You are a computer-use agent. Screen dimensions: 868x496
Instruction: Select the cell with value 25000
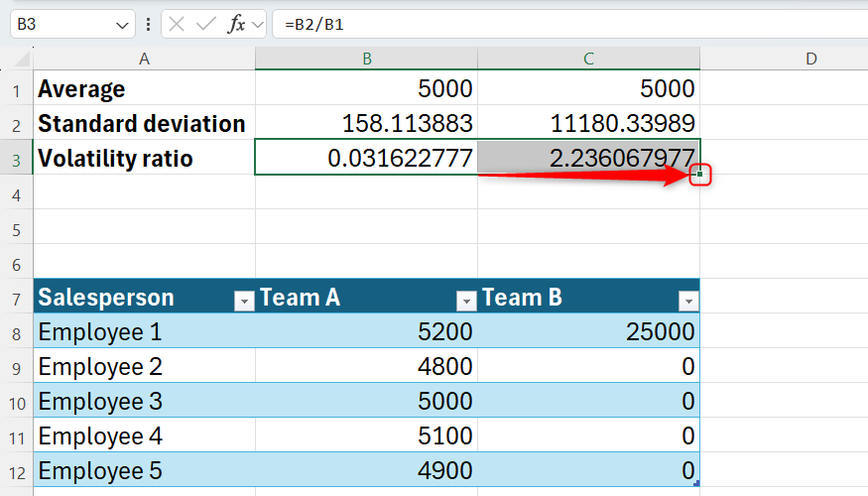588,331
